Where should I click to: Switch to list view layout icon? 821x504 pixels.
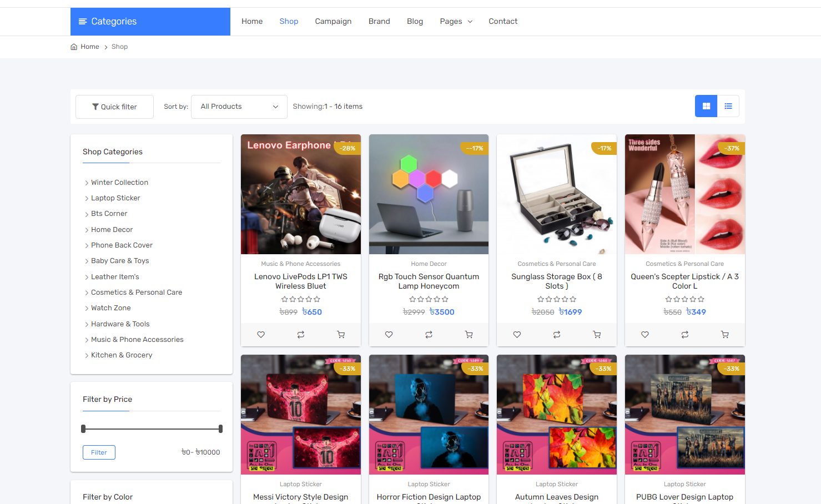(728, 105)
